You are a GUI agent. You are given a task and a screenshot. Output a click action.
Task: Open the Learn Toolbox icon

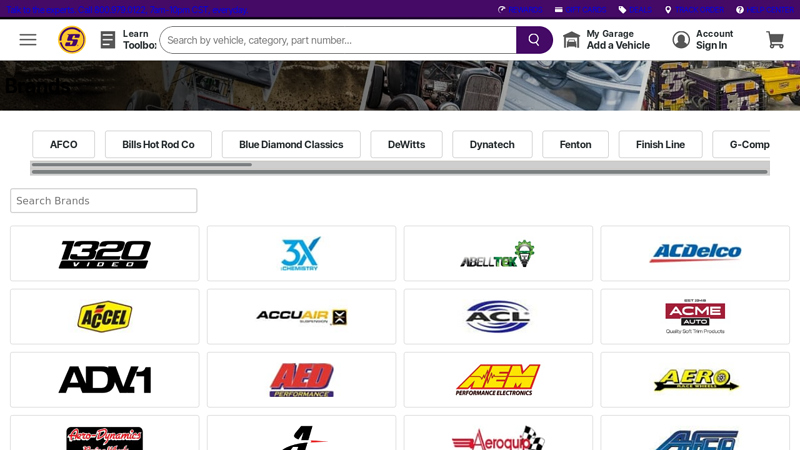pos(108,40)
